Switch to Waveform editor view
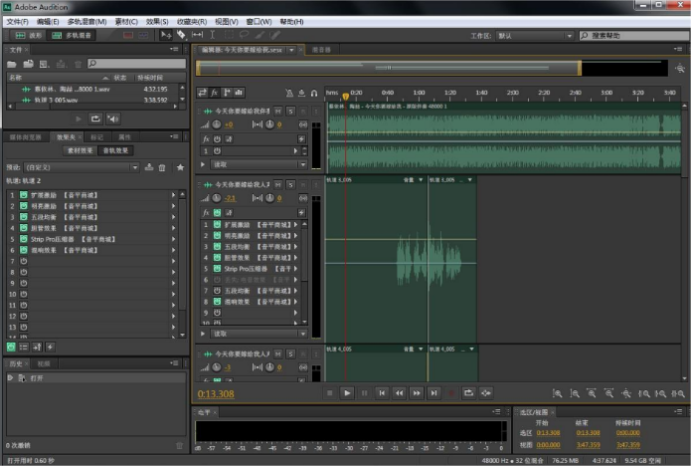This screenshot has height=466, width=691. 29,35
